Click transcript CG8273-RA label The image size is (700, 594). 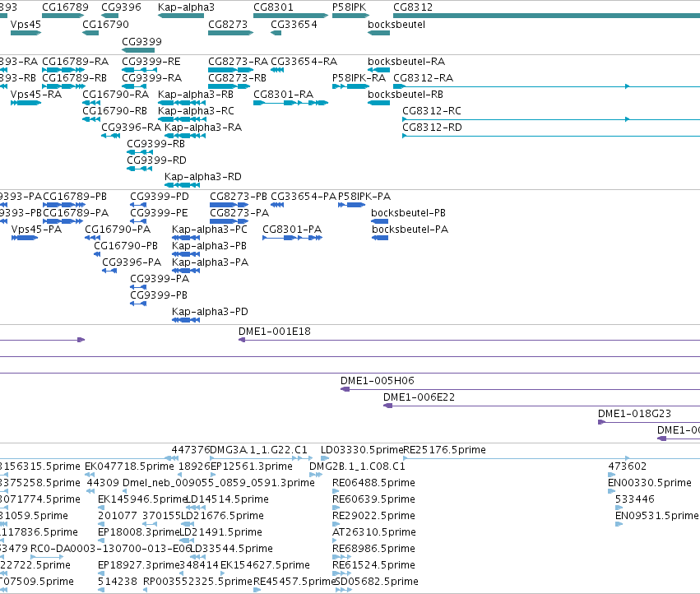point(238,61)
